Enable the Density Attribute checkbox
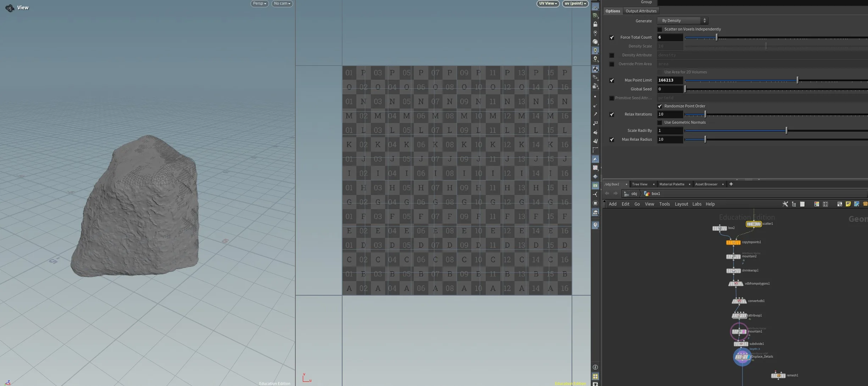Image resolution: width=868 pixels, height=386 pixels. coord(612,55)
